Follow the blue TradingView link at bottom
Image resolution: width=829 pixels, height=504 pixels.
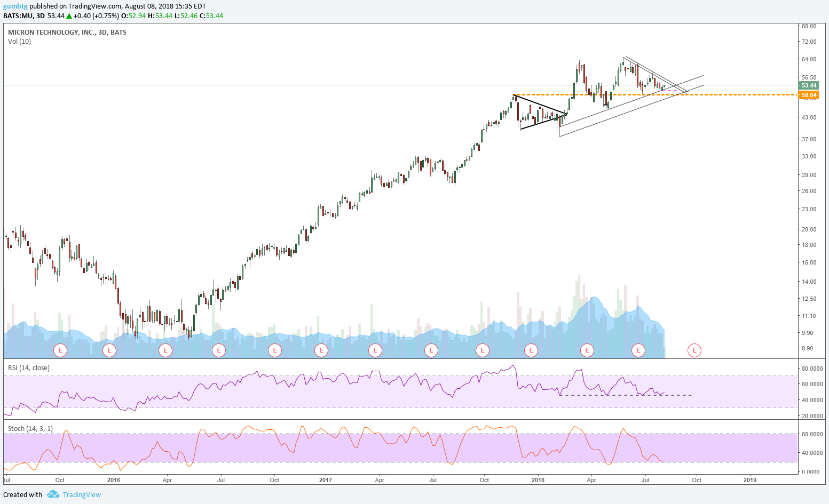(x=82, y=494)
